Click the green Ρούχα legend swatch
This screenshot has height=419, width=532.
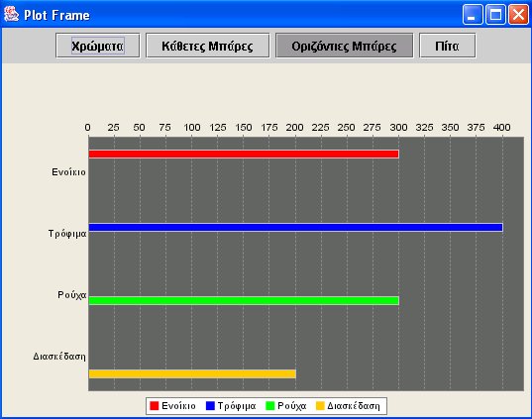click(270, 406)
